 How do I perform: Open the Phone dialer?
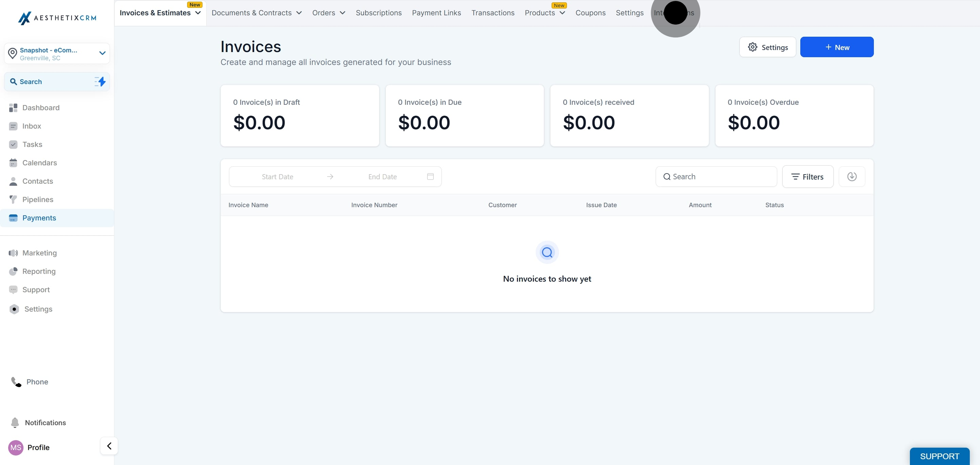37,382
